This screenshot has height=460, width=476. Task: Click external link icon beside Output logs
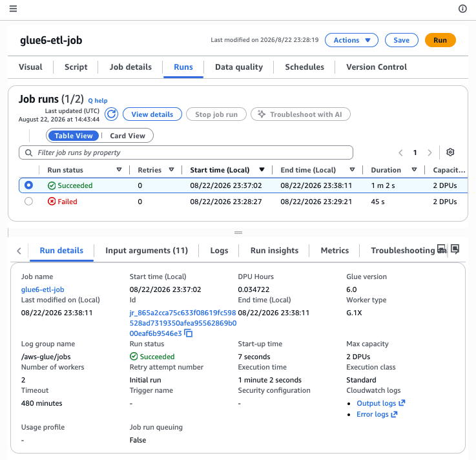402,402
